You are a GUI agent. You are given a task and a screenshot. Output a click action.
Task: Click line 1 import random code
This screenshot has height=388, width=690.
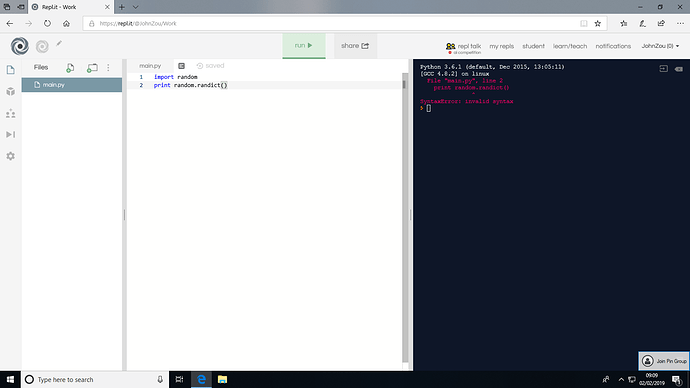(176, 77)
